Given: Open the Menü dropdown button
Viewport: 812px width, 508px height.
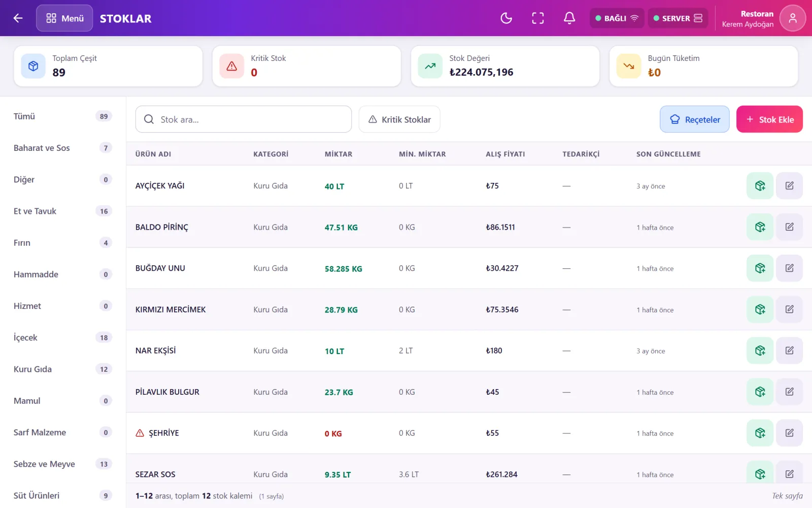Looking at the screenshot, I should (64, 18).
